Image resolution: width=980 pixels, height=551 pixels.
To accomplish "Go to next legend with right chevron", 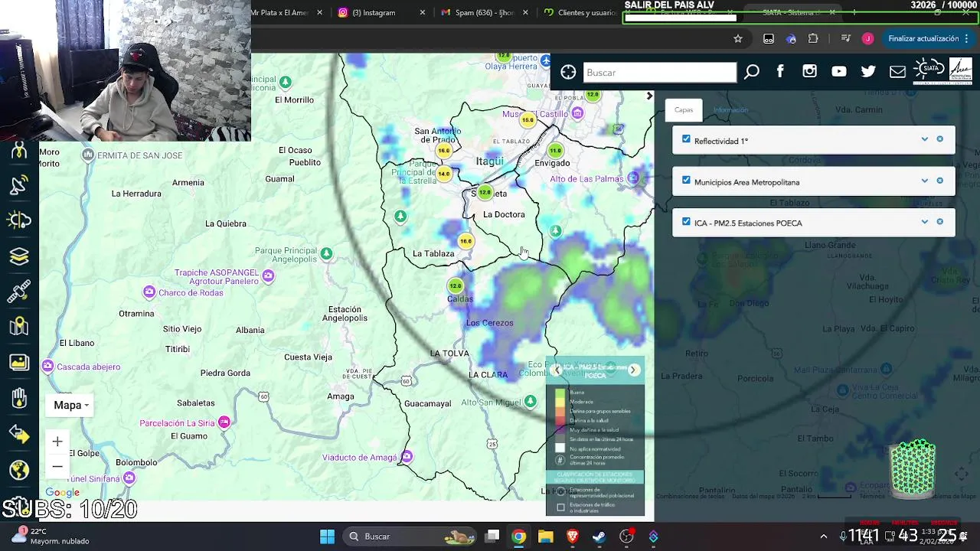I will pos(633,370).
